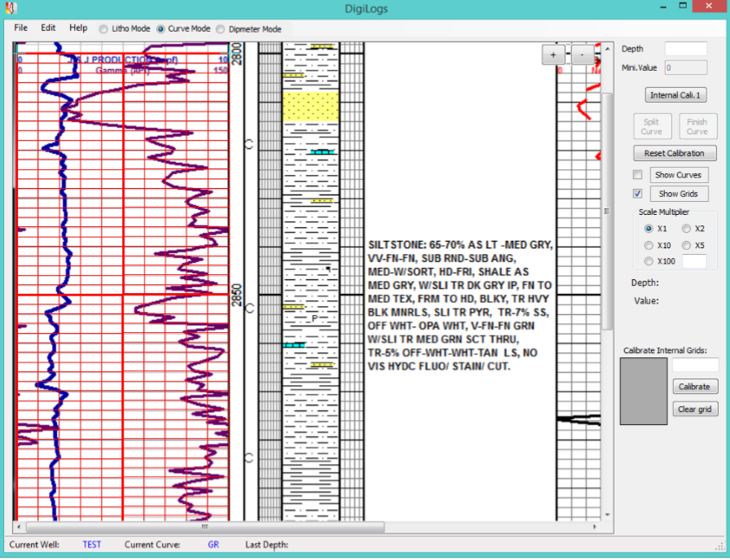Click the Calibrate button
This screenshot has height=560, width=730.
[x=694, y=387]
